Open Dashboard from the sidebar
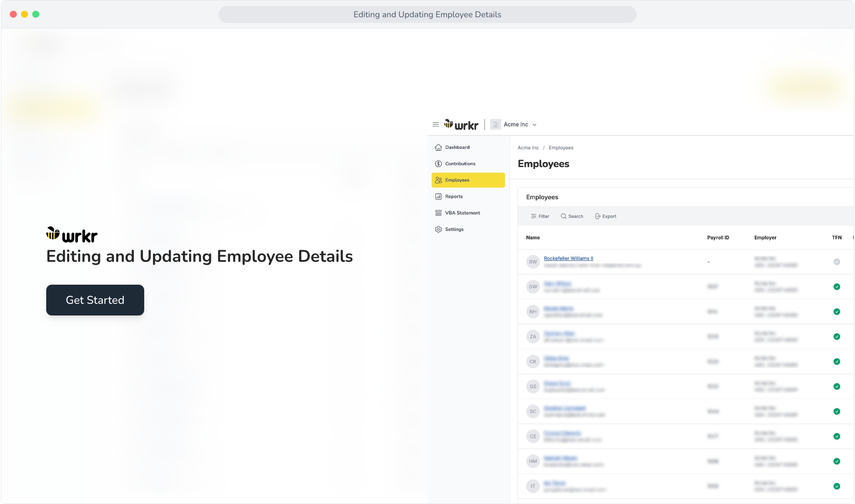 click(457, 147)
